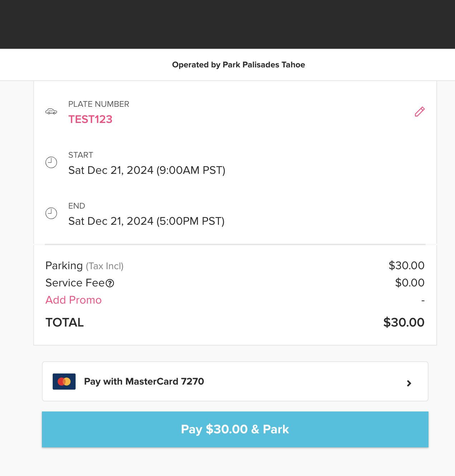Open the Add Promo link

coord(73,300)
